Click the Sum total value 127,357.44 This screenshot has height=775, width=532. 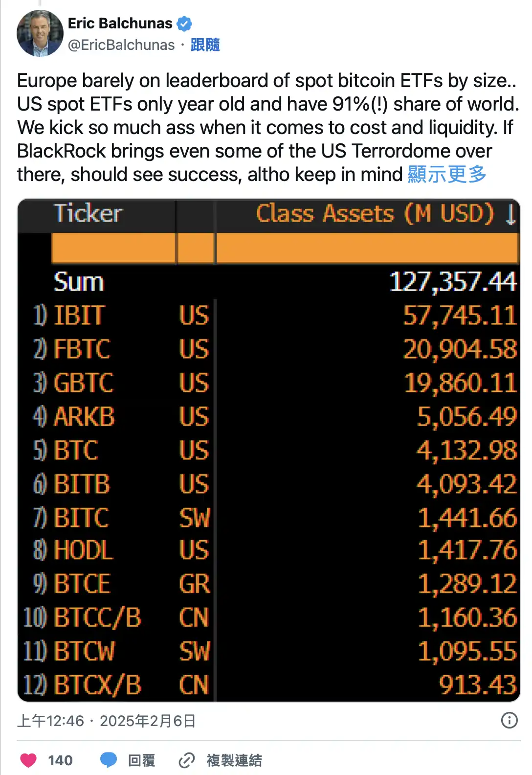453,282
